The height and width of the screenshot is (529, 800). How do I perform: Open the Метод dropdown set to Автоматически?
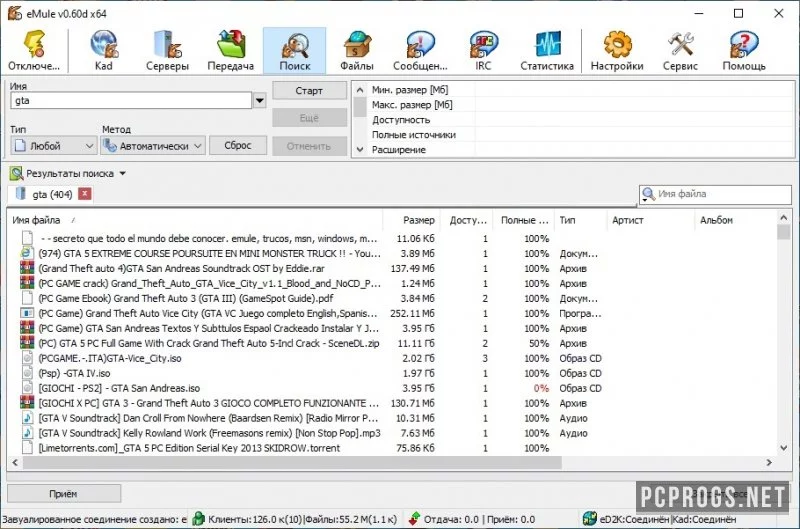(153, 146)
